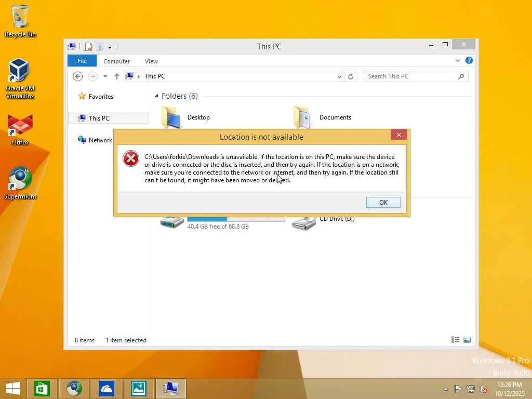Click the network tray icon

470,389
